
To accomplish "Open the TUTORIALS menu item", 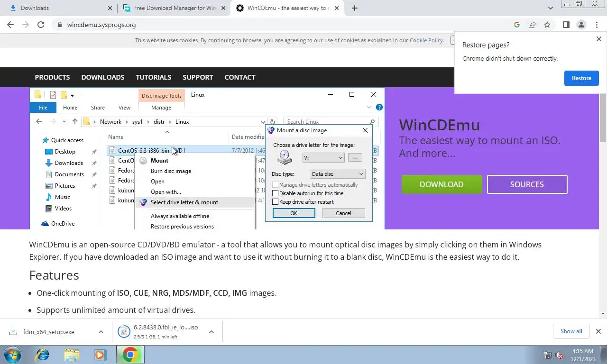I will point(154,77).
